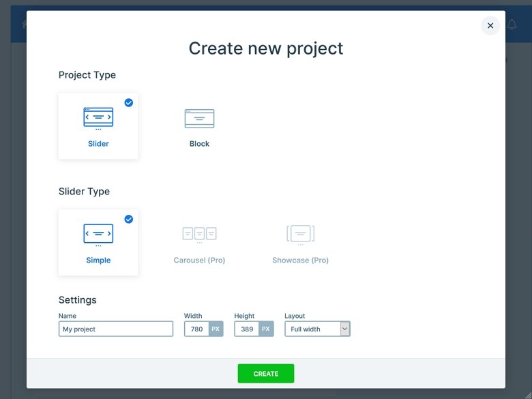Screen dimensions: 532x399
Task: Select the Slider project type card
Action: click(98, 126)
